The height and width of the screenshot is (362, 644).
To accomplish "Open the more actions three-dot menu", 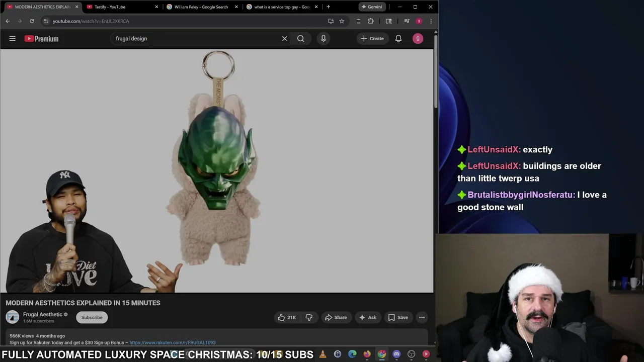I will (x=422, y=317).
